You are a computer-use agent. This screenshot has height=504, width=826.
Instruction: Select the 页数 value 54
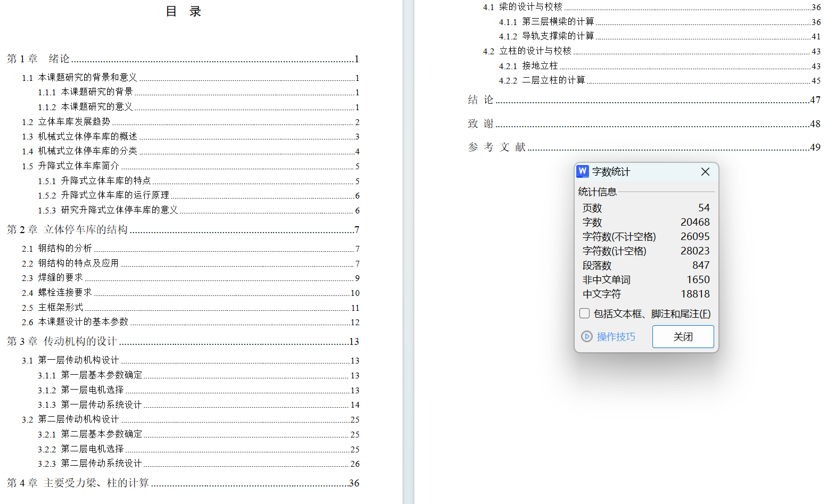[704, 208]
